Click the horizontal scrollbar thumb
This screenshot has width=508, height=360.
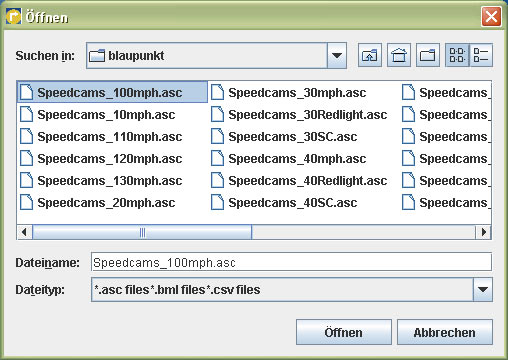(142, 232)
